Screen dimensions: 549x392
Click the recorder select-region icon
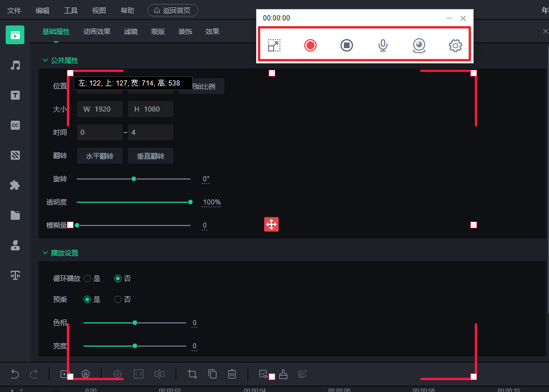(x=274, y=45)
